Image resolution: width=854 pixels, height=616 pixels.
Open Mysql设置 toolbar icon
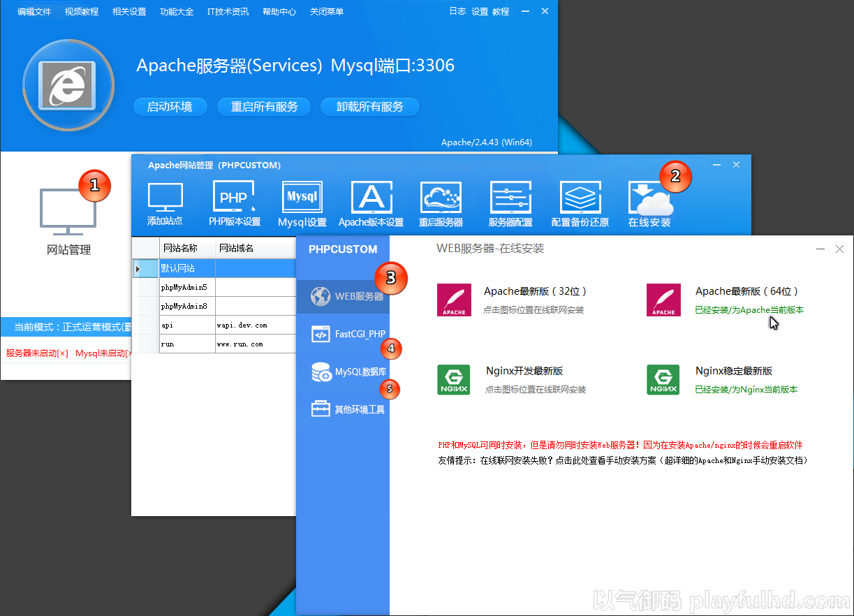pos(302,197)
